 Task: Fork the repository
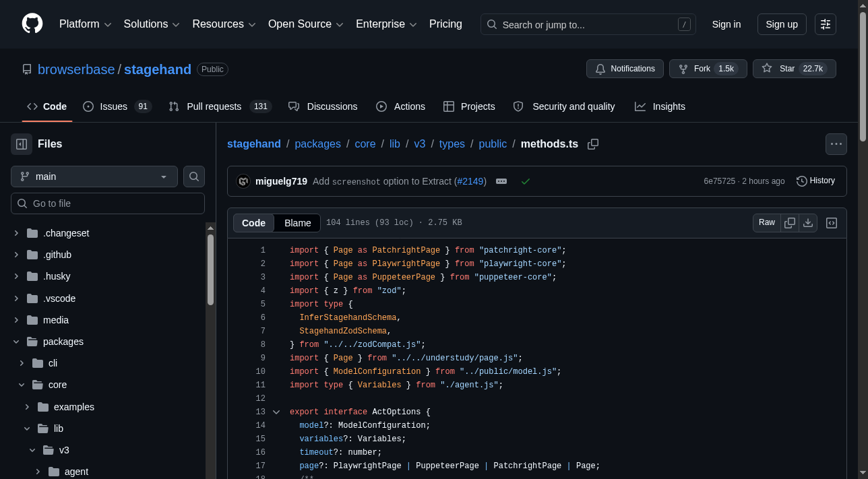click(x=708, y=69)
